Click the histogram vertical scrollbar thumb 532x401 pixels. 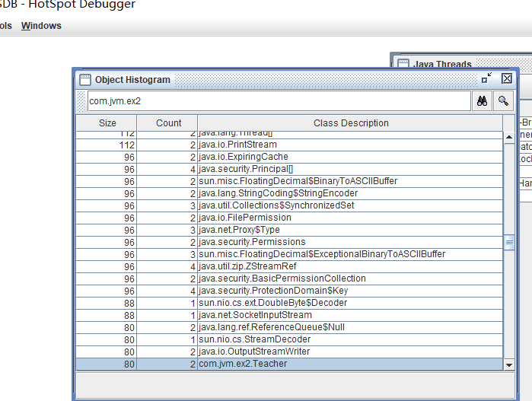tap(509, 242)
